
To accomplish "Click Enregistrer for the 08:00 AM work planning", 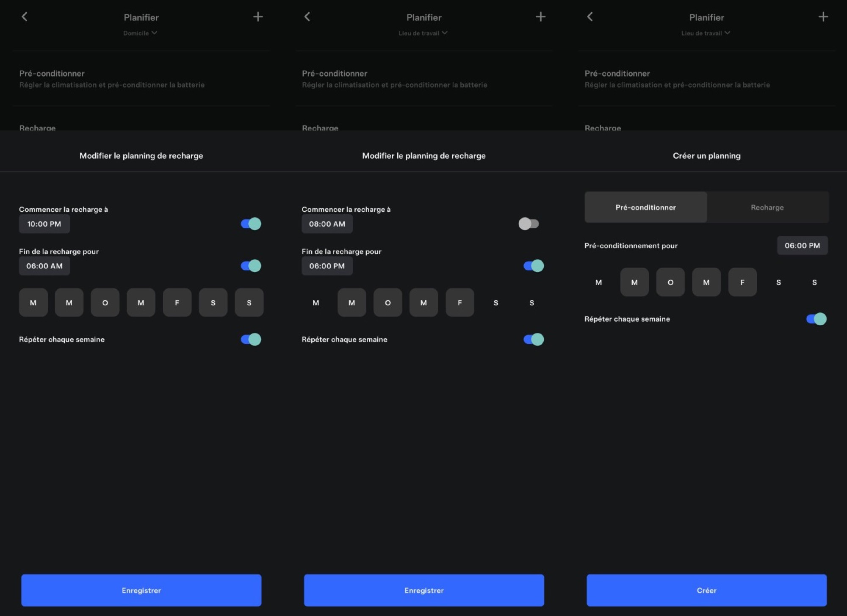I will [x=424, y=590].
